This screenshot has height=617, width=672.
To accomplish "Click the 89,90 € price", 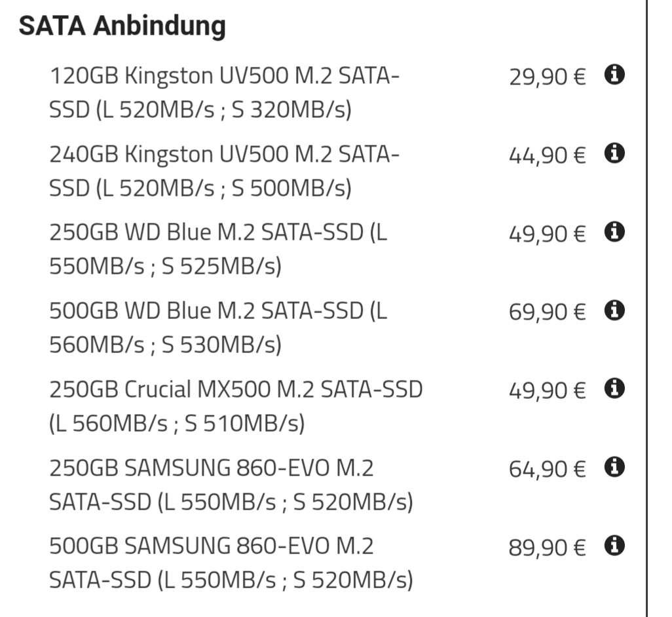I will click(548, 548).
